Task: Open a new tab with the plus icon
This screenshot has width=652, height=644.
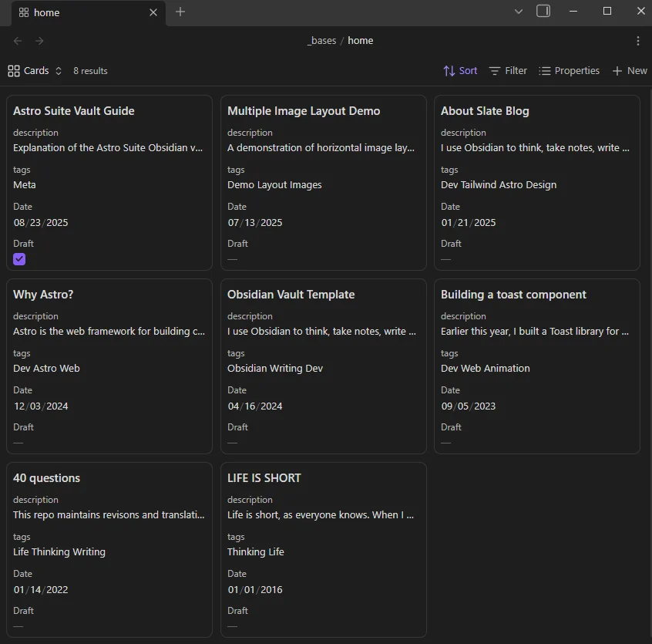Action: (180, 12)
